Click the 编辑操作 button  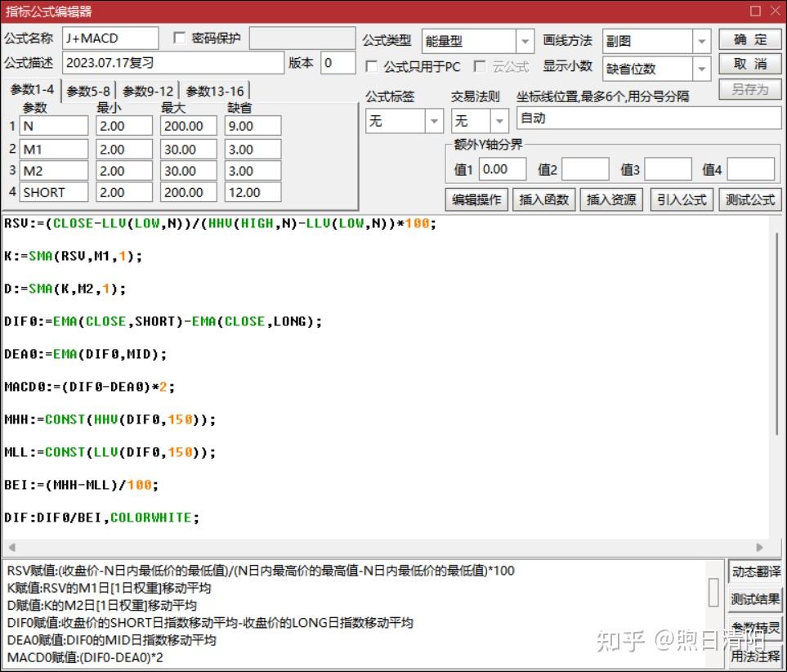click(476, 199)
